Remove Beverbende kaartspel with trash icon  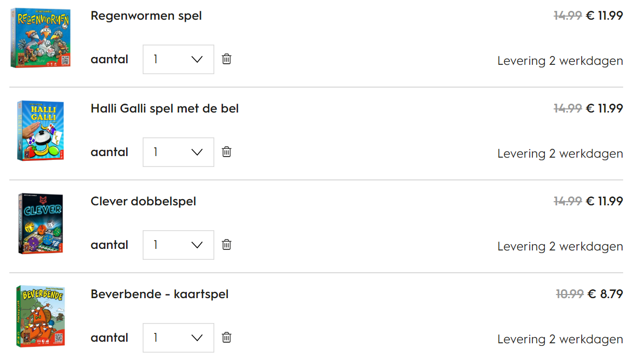click(227, 338)
